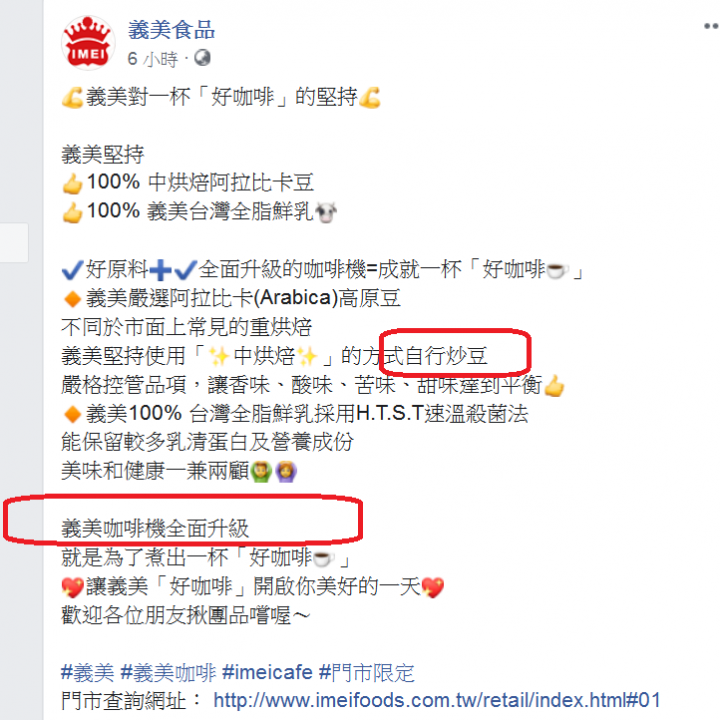The height and width of the screenshot is (720, 720).
Task: Click the public globe privacy icon
Action: click(x=202, y=58)
